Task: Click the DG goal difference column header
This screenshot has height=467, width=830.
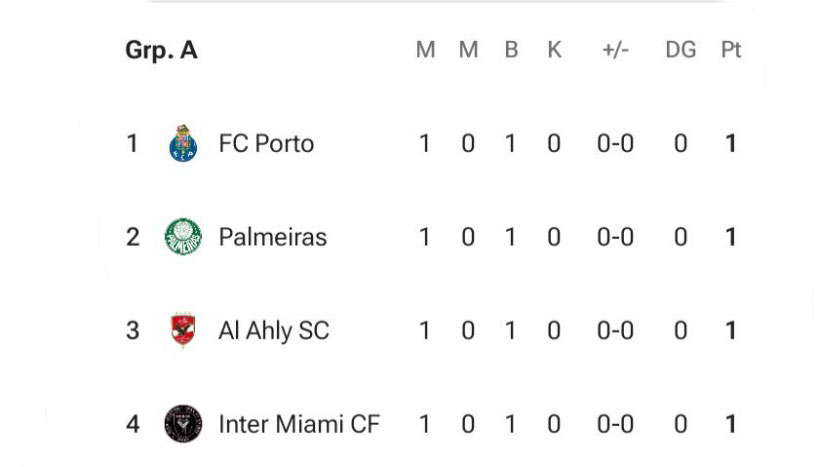Action: [x=680, y=50]
